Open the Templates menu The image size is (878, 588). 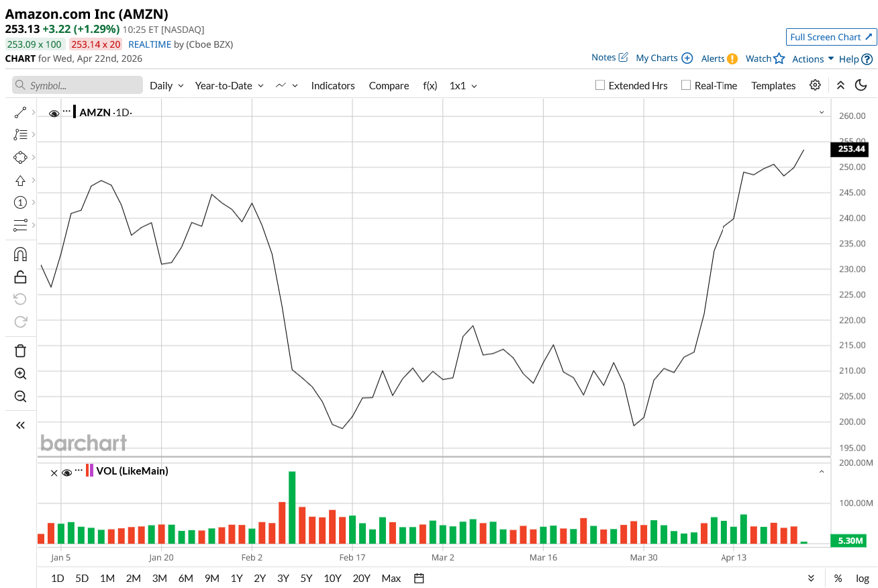click(x=773, y=85)
